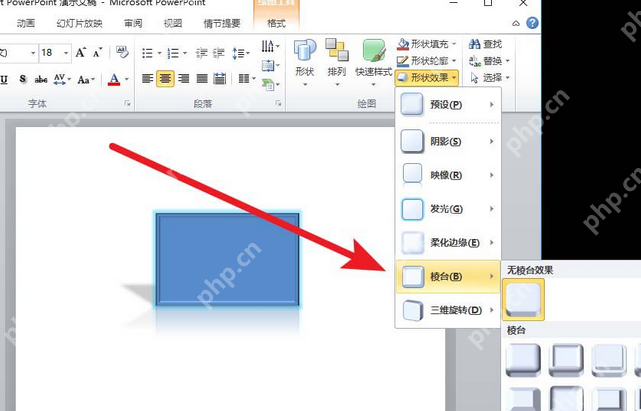Toggle align text left
The width and height of the screenshot is (641, 411).
[147, 78]
